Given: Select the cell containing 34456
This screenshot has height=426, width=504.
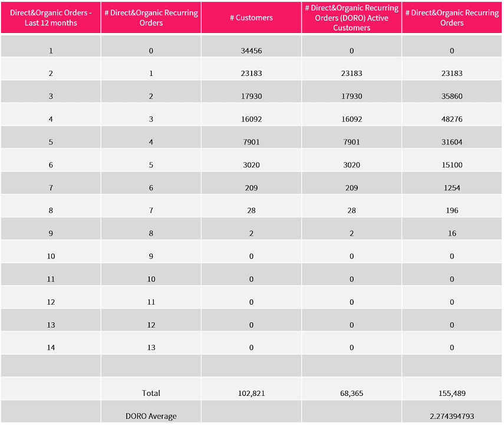Looking at the screenshot, I should tap(251, 51).
